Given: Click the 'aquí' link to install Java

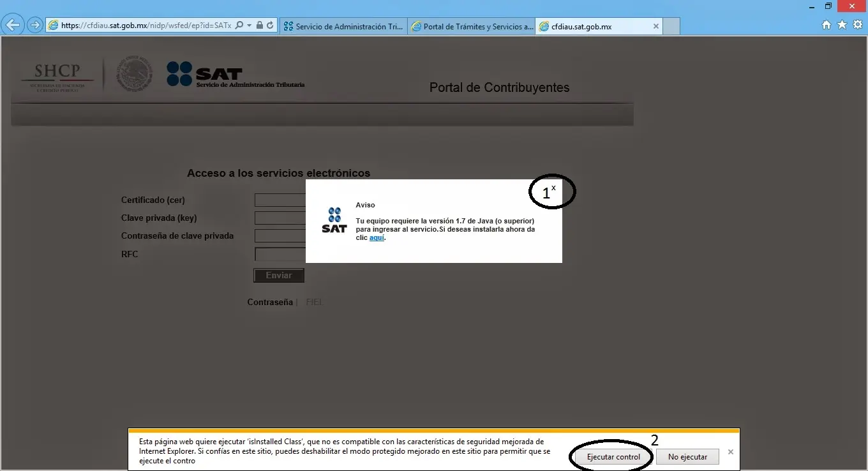Looking at the screenshot, I should click(377, 237).
